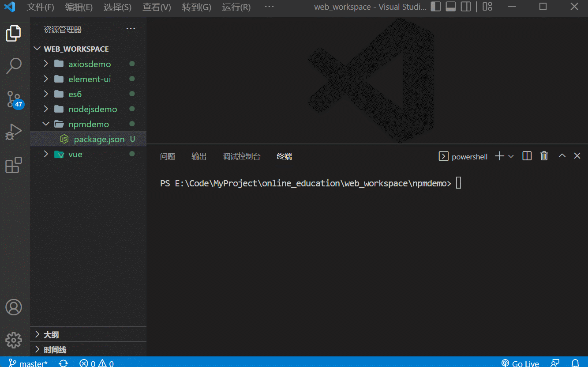
Task: Toggle the primary side bar layout icon
Action: [x=436, y=7]
